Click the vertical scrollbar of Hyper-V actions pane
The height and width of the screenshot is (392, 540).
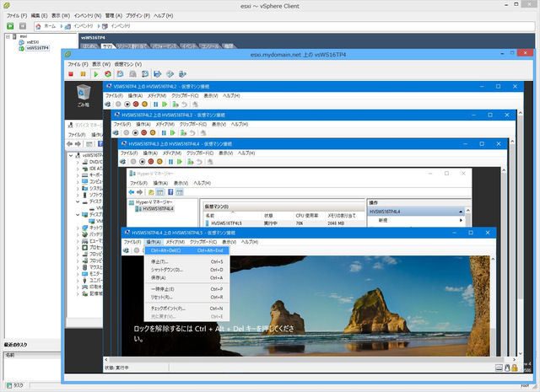click(x=467, y=217)
